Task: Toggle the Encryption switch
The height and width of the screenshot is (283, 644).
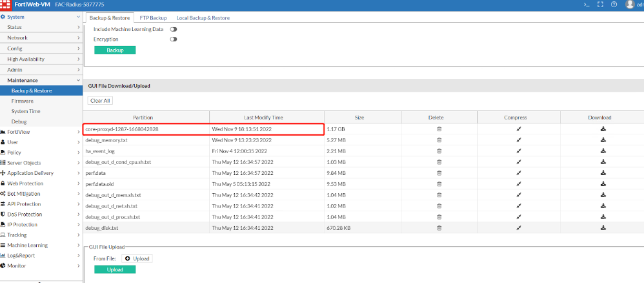Action: pos(174,39)
